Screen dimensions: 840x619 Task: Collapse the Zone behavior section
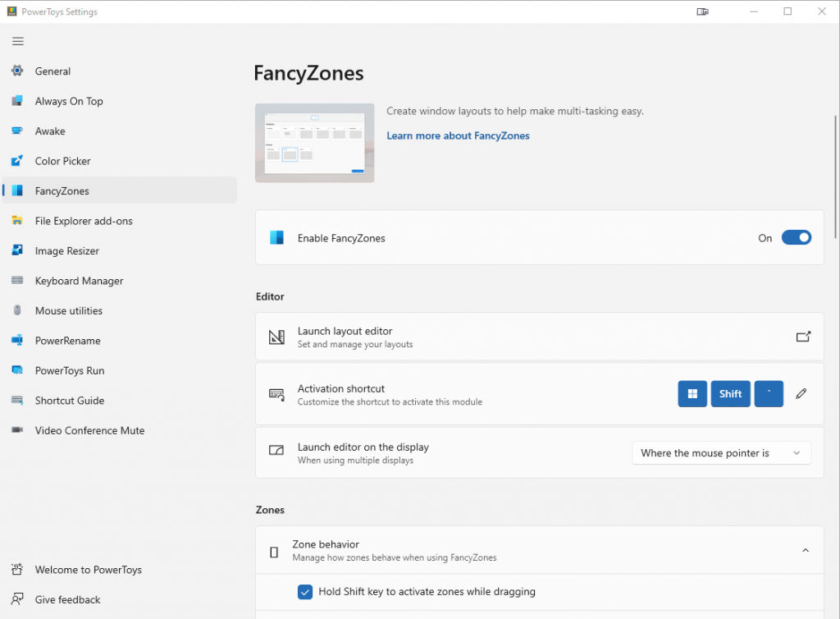coord(806,550)
